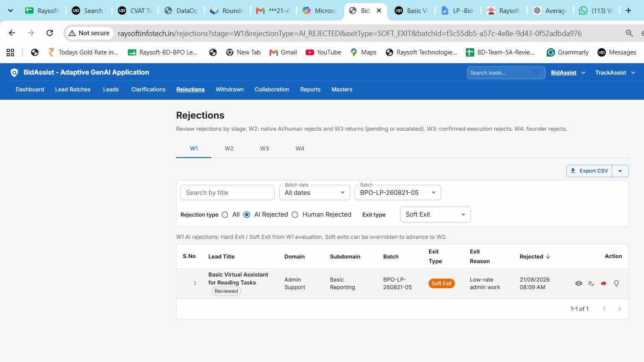Click the edit notes icon in Action column
644x362 pixels.
591,284
